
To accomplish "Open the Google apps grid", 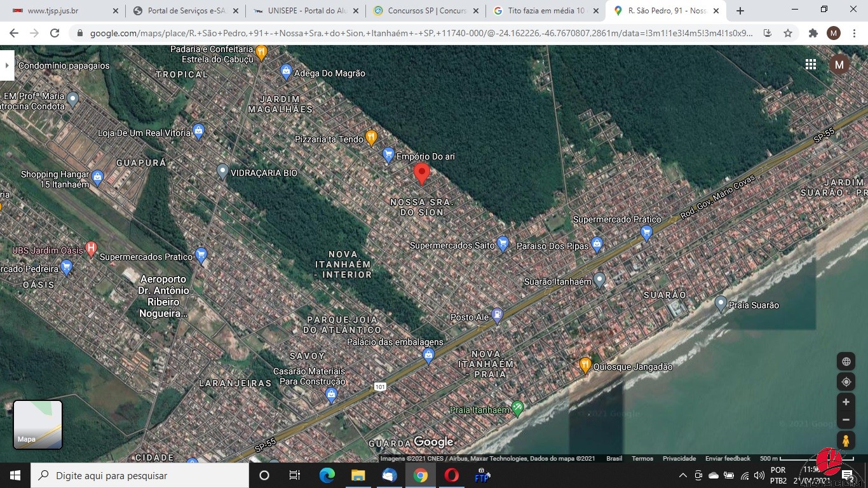I will pos(811,64).
